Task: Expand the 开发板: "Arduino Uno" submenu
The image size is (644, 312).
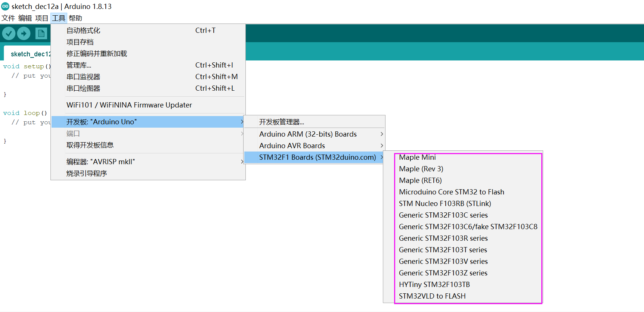Action: pos(148,122)
